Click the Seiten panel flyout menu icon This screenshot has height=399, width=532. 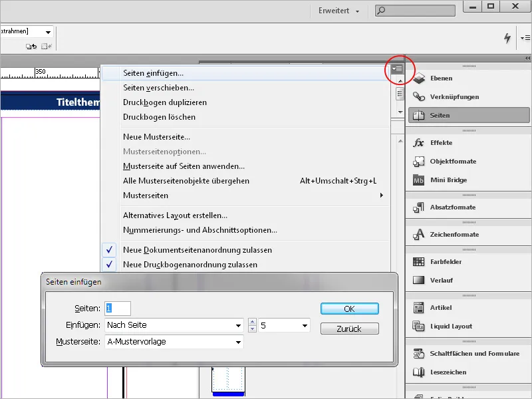397,69
